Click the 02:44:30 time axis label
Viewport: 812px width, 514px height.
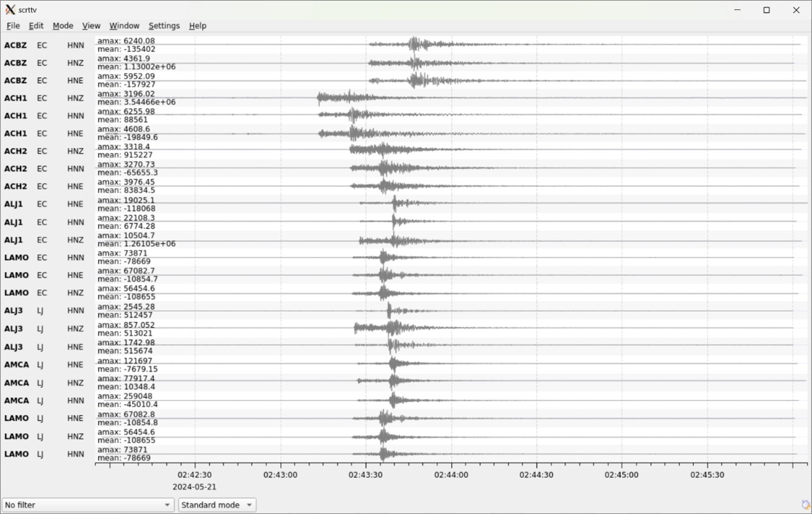[537, 475]
